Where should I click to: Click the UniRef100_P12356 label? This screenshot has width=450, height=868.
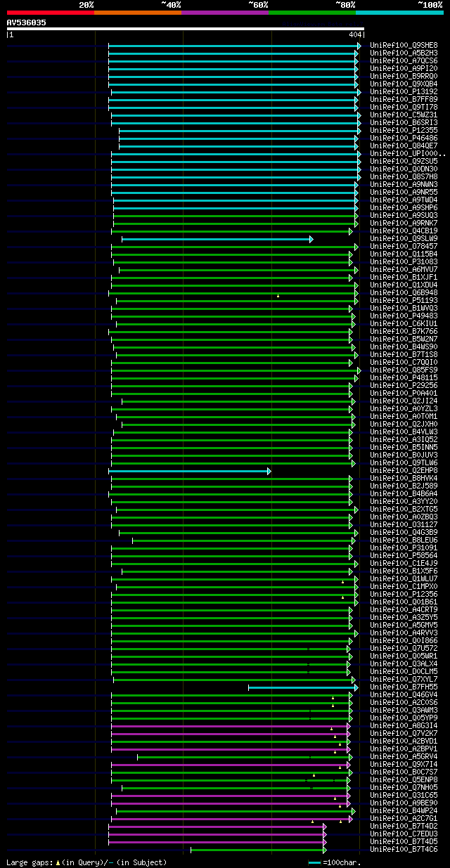coord(404,594)
